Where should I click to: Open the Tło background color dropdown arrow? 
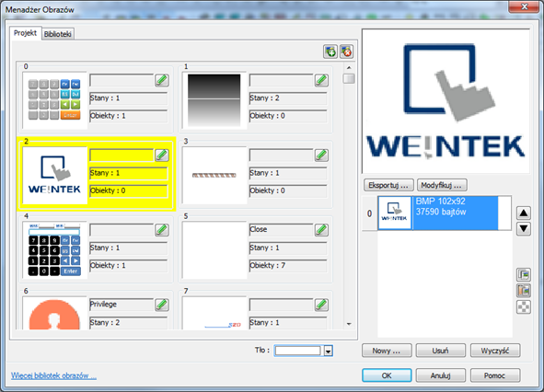point(329,352)
